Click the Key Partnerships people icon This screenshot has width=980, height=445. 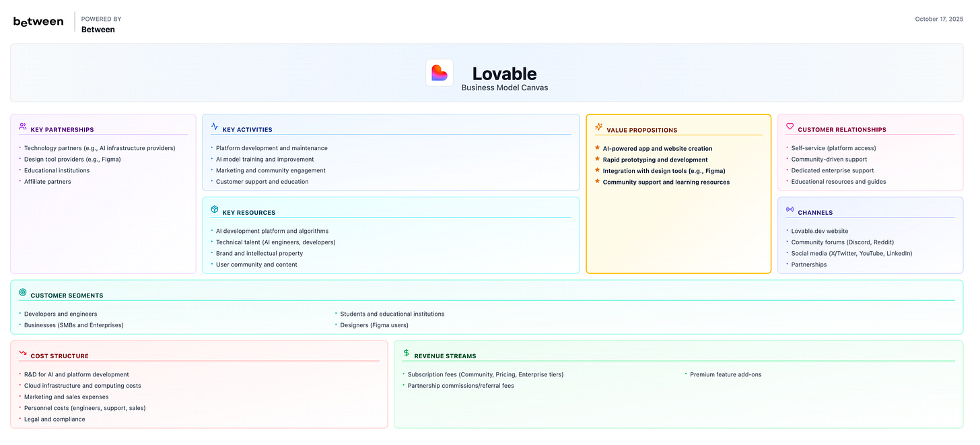click(23, 126)
